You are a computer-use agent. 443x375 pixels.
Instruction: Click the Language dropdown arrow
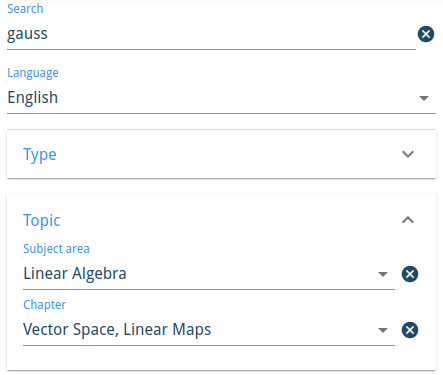[x=424, y=98]
